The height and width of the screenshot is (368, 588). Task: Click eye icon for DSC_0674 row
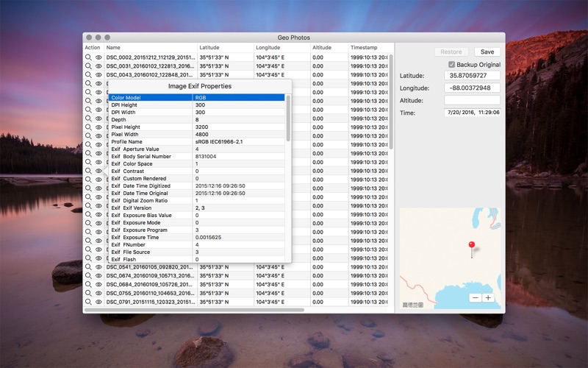(98, 275)
